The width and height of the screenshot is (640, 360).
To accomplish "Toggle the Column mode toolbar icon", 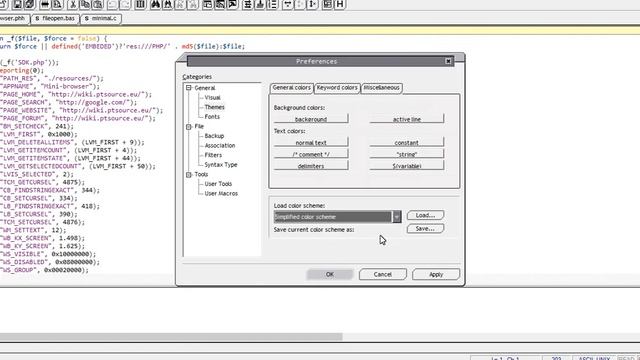I will pos(140,4).
